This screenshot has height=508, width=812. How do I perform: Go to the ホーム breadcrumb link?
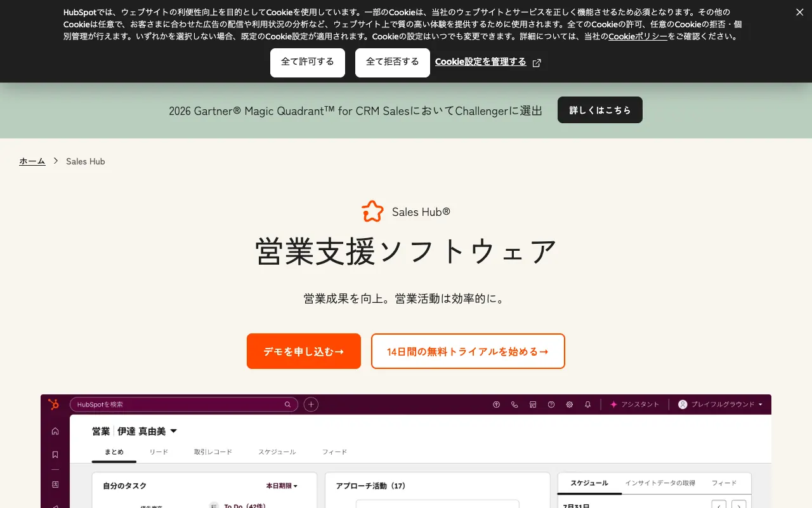click(x=32, y=161)
